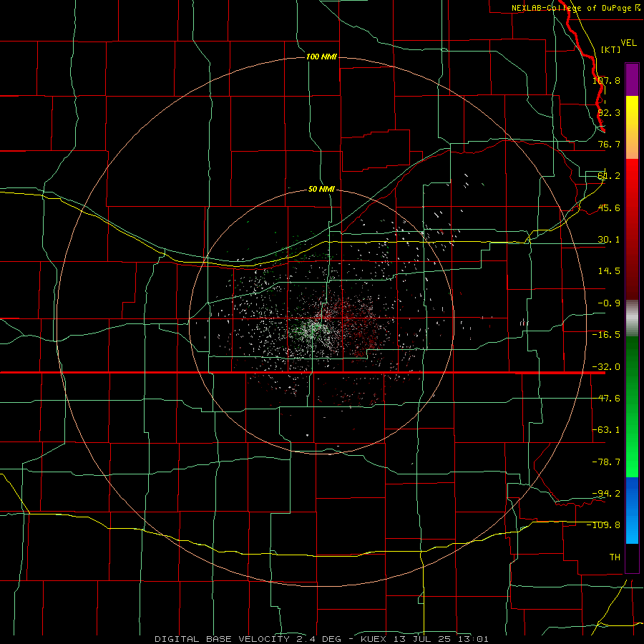This screenshot has height=644, width=644.
Task: Click the blue segment of velocity color bar
Action: [x=632, y=510]
